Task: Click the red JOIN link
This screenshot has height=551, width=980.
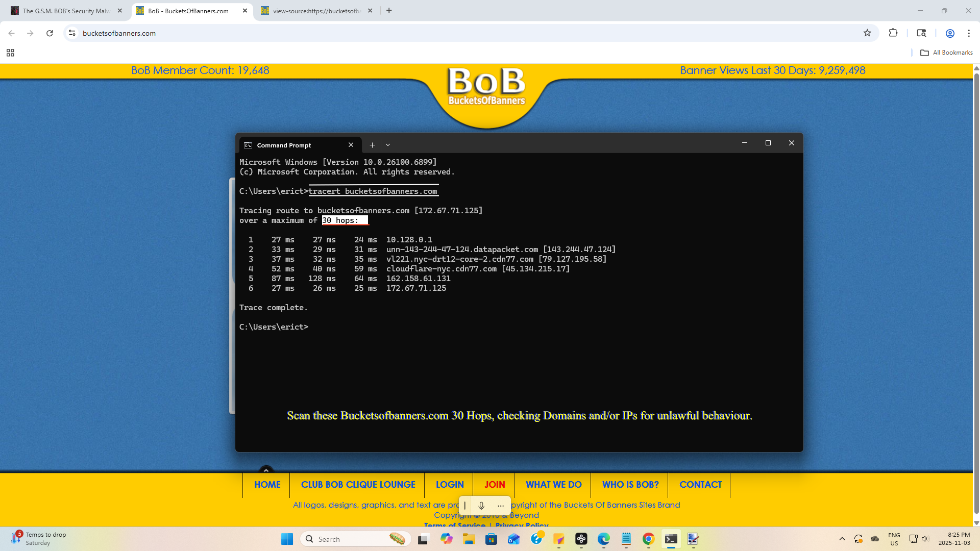Action: click(x=495, y=485)
